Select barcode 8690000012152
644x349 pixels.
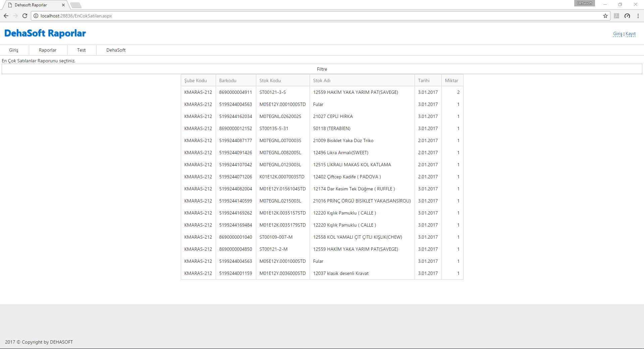(x=235, y=128)
